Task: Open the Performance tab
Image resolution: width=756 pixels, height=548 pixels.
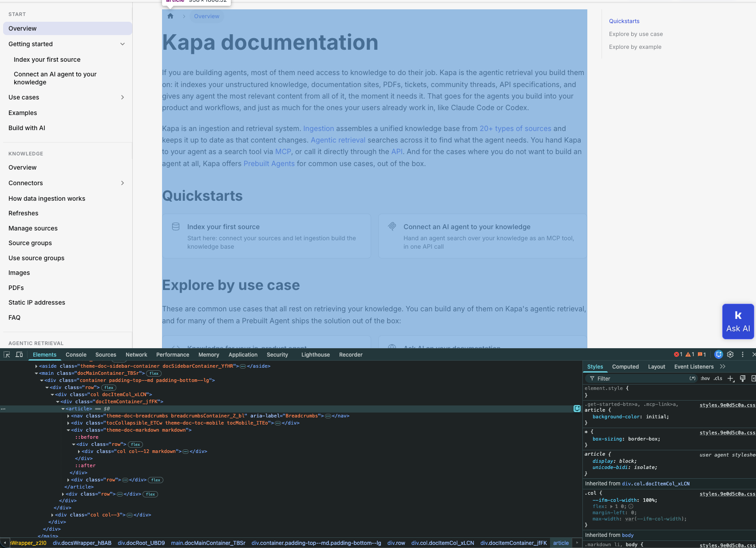Action: (x=173, y=354)
